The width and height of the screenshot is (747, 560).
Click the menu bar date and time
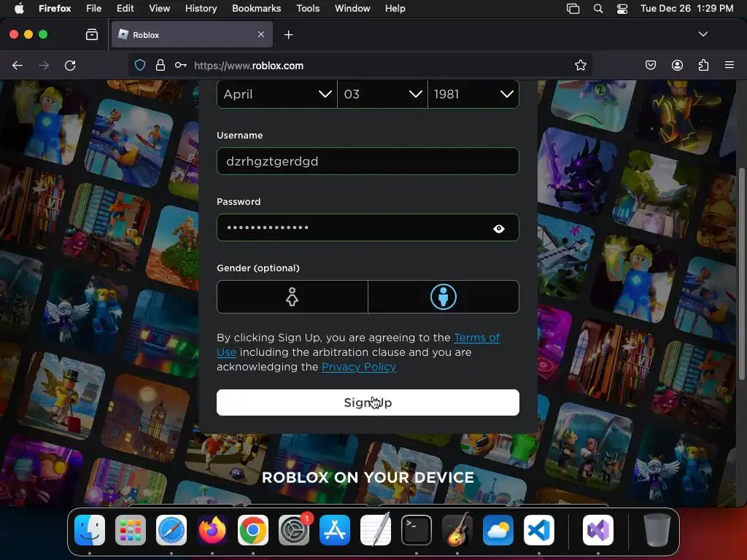[686, 9]
